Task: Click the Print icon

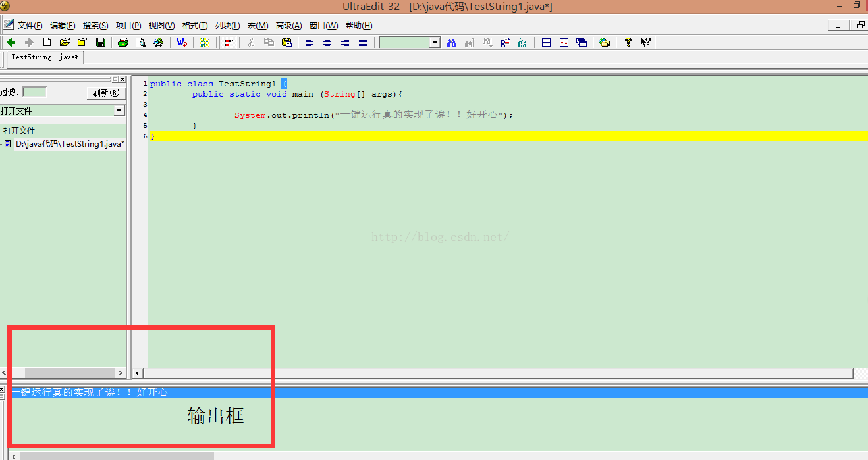Action: [x=123, y=42]
